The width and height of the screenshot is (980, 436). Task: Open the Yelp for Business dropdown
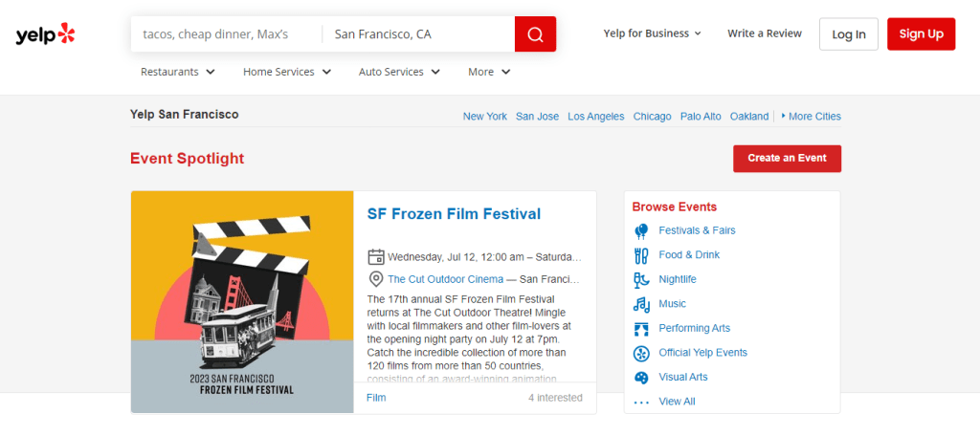tap(653, 33)
